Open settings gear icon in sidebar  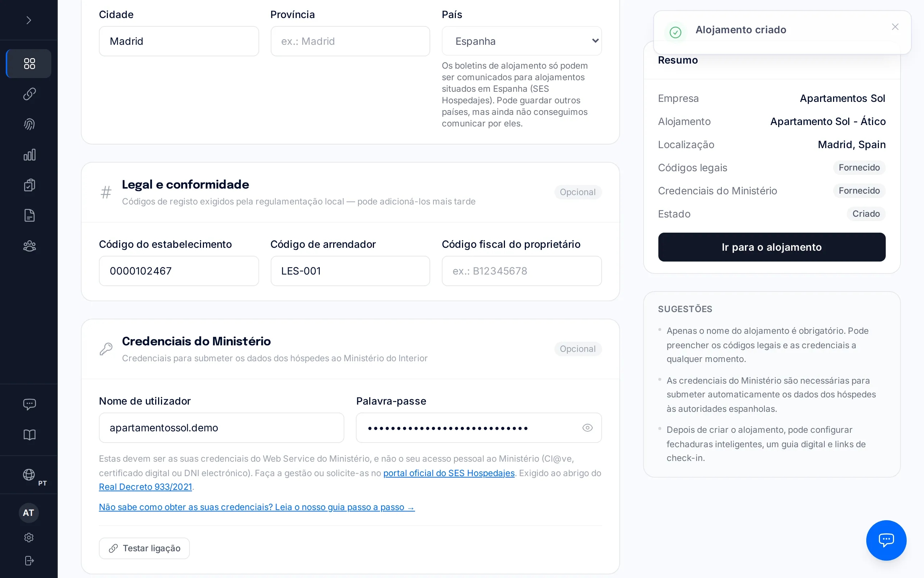coord(29,538)
